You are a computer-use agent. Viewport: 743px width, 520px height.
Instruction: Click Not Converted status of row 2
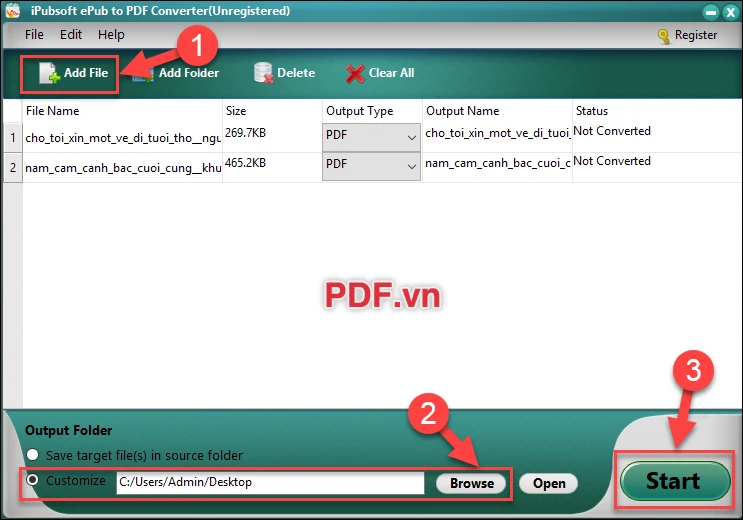[x=612, y=161]
